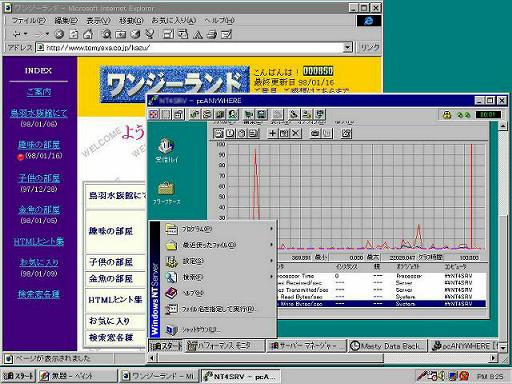Switch to ワンジーランド taskbar button
The width and height of the screenshot is (512, 384).
[159, 376]
